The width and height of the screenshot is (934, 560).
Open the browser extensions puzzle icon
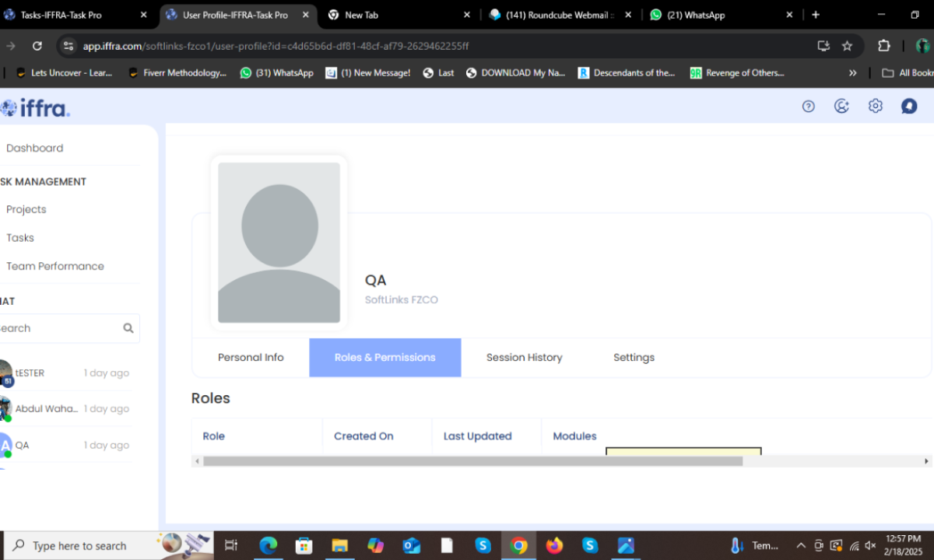click(x=883, y=46)
